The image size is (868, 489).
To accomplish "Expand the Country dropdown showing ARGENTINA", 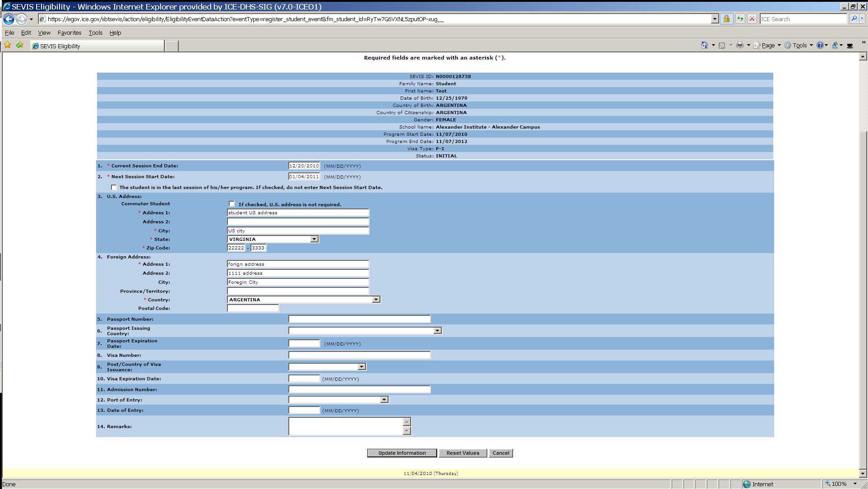I will pyautogui.click(x=376, y=300).
